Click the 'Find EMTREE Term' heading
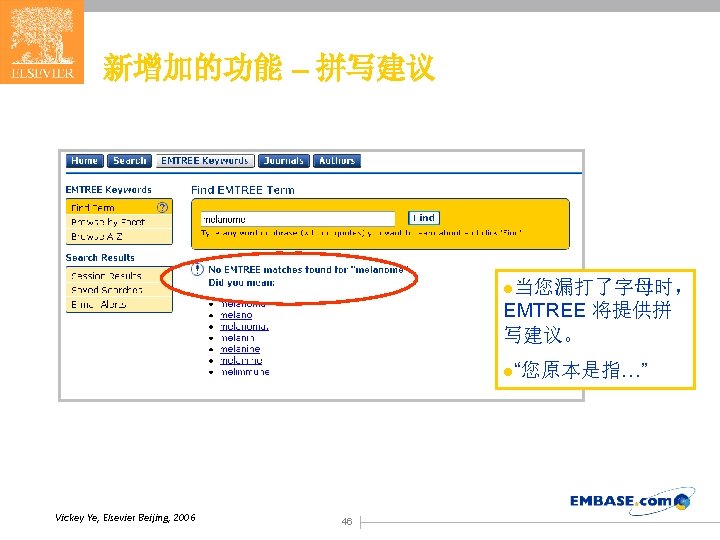 [x=242, y=190]
